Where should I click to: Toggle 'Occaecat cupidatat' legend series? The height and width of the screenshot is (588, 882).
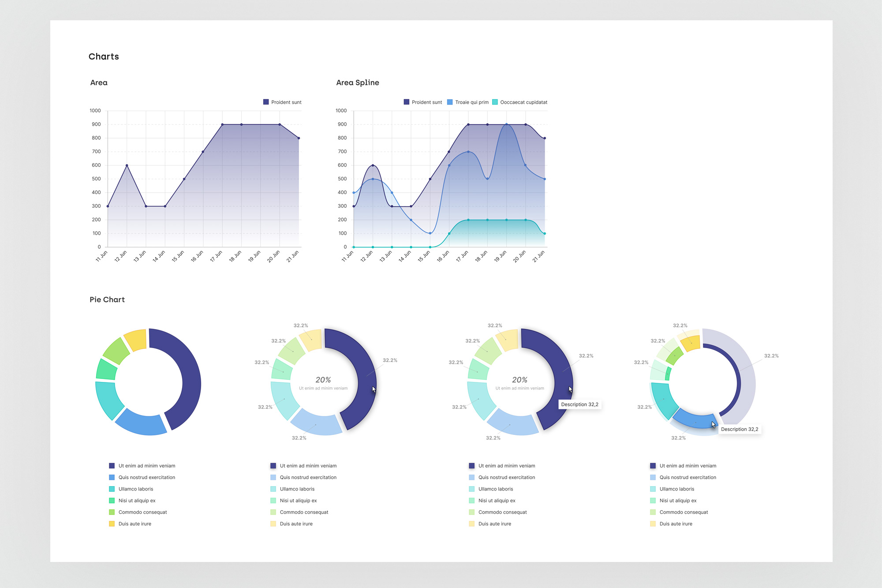[523, 102]
